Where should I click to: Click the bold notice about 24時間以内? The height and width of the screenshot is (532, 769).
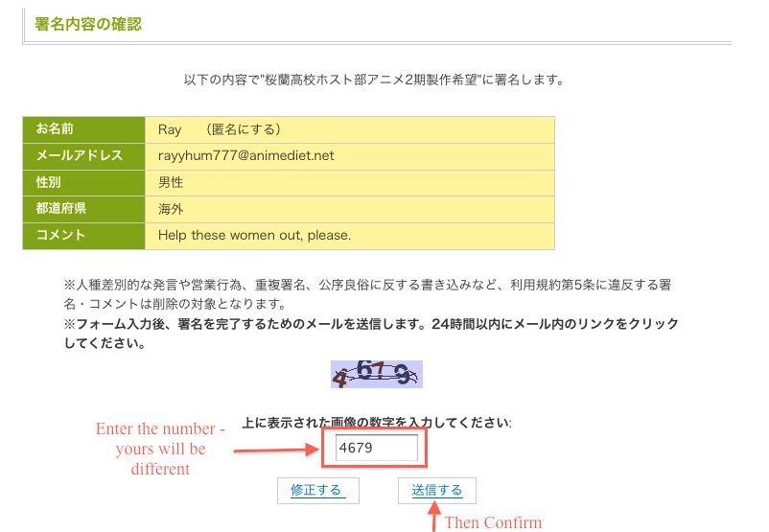click(371, 334)
